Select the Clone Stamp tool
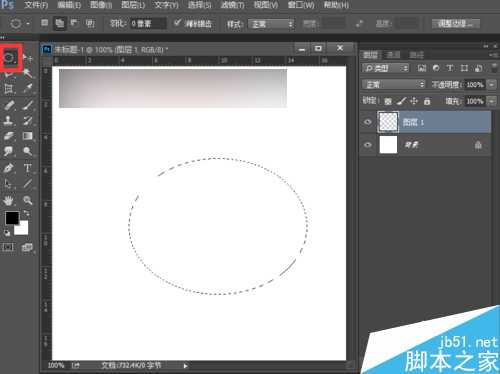 9,120
